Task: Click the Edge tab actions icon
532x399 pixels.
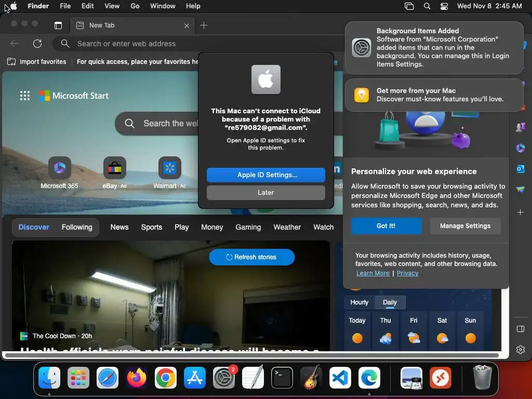Action: click(x=58, y=25)
